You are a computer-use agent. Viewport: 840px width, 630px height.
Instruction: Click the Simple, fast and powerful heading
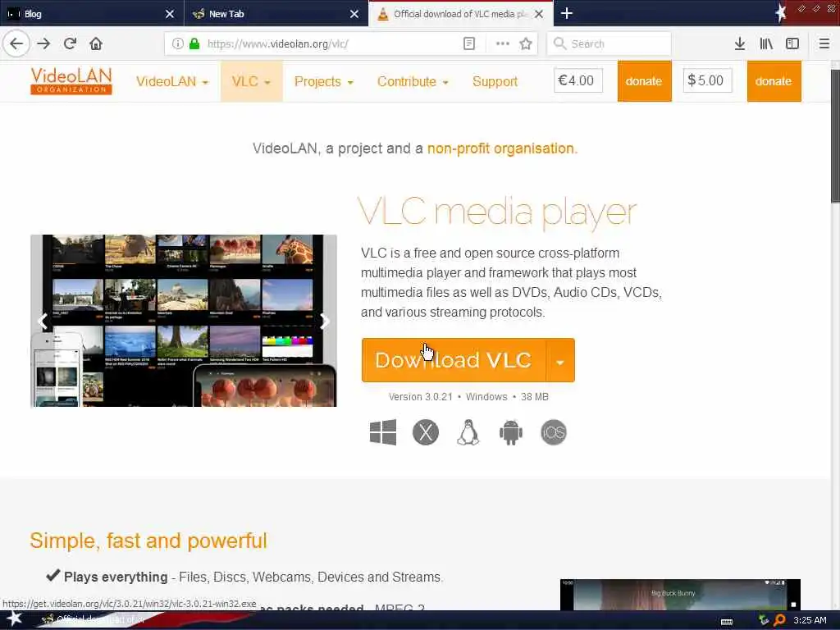point(148,541)
